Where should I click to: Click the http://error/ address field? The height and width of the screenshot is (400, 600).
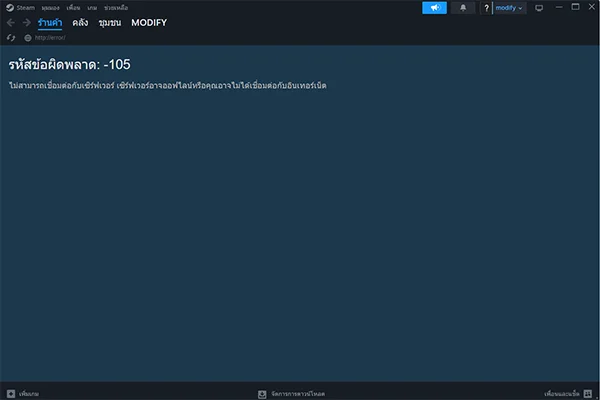[50, 37]
